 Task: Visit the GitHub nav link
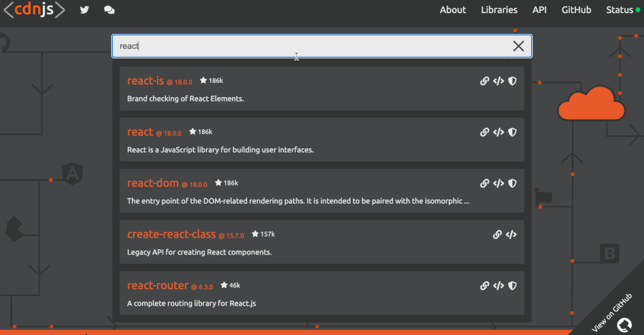coord(576,10)
